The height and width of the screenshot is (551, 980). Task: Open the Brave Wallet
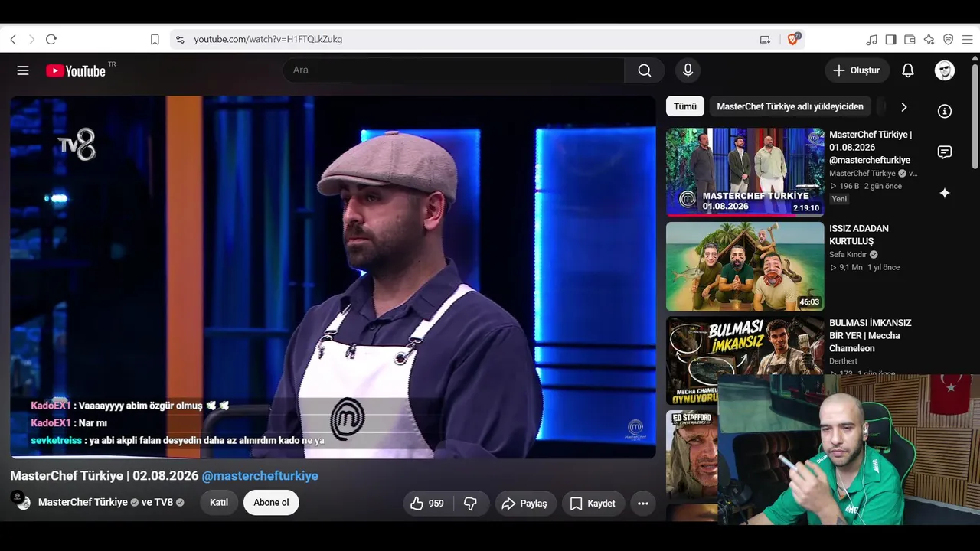[x=910, y=39]
